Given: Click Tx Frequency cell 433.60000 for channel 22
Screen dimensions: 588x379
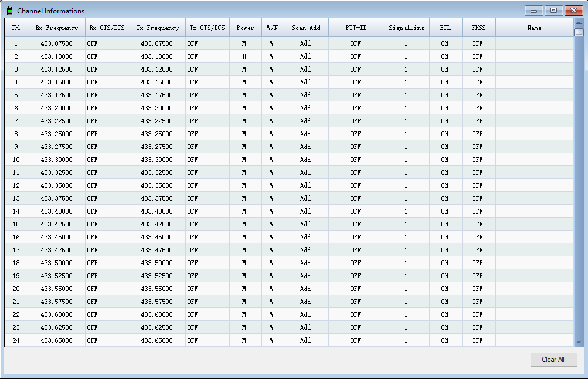Looking at the screenshot, I should point(157,314).
